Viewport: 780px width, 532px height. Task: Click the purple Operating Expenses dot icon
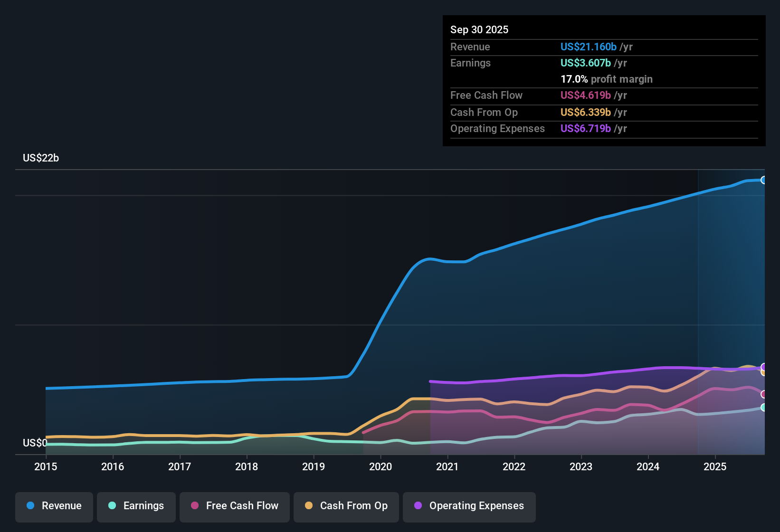pyautogui.click(x=417, y=506)
